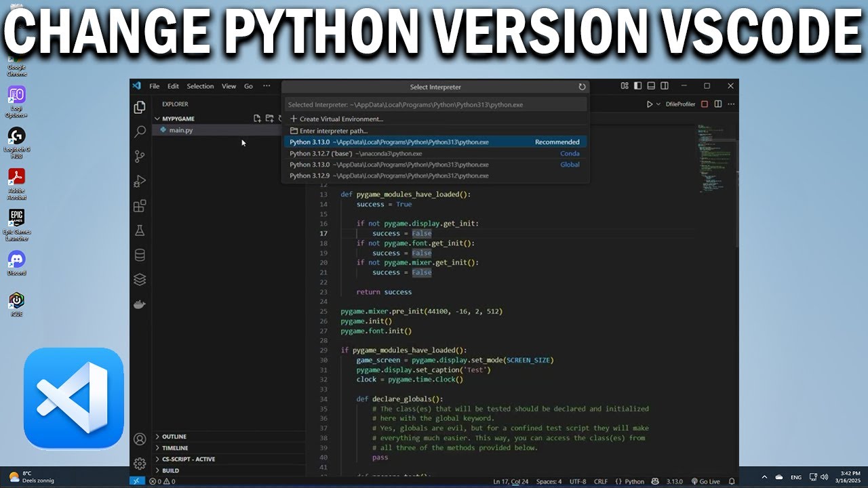Open the Selection menu
This screenshot has width=868, height=488.
coord(200,86)
